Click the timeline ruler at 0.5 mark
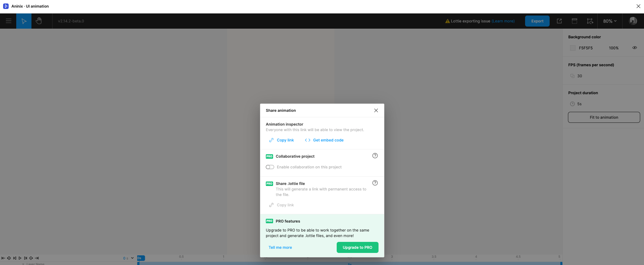Screen dimensions: 644x265 point(181,257)
